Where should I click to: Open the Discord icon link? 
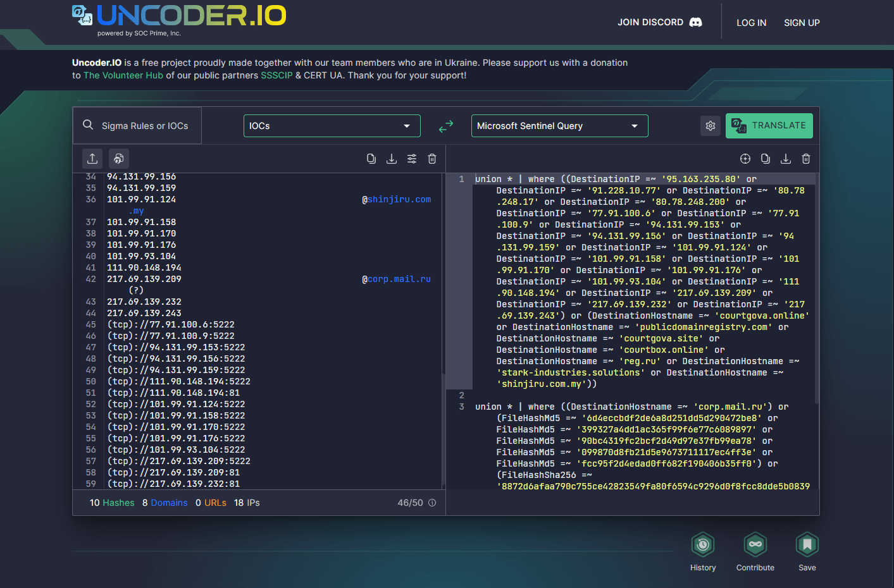click(x=696, y=22)
